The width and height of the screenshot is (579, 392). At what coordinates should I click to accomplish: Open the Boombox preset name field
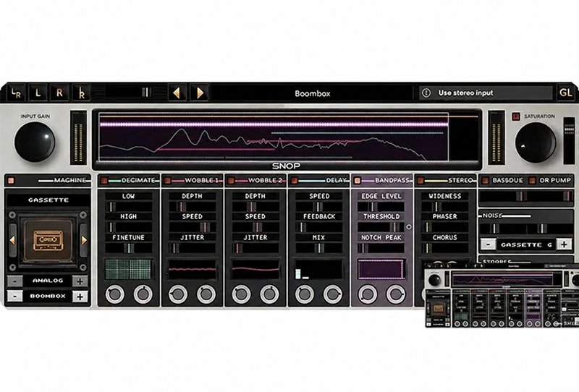pyautogui.click(x=313, y=93)
